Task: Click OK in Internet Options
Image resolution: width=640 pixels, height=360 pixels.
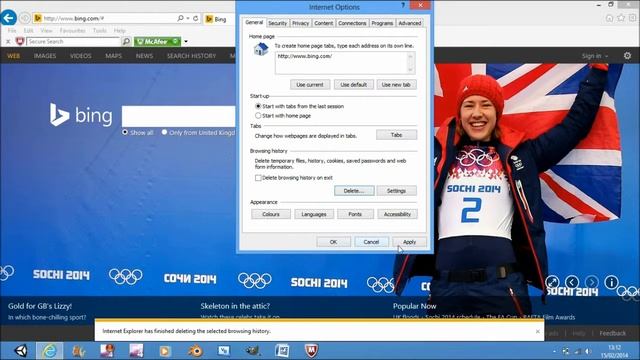Action: [333, 242]
